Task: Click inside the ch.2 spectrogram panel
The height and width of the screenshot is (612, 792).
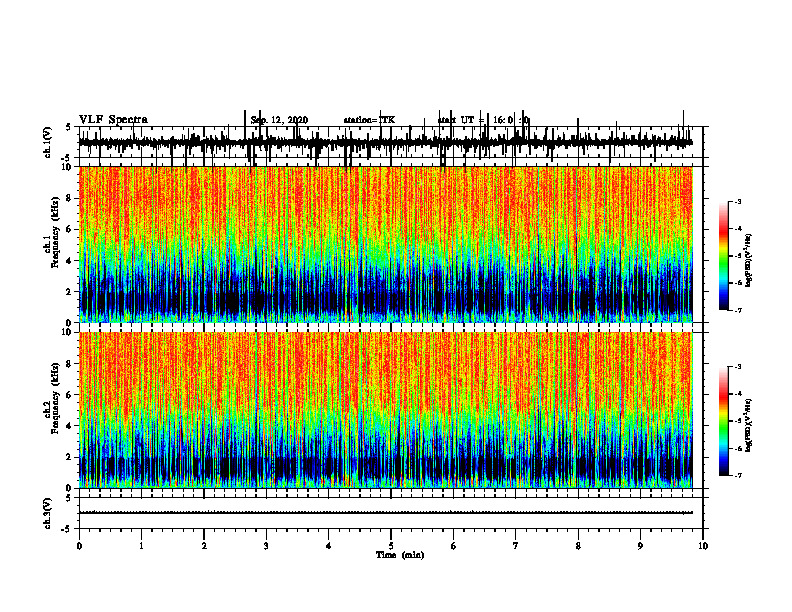Action: tap(385, 410)
